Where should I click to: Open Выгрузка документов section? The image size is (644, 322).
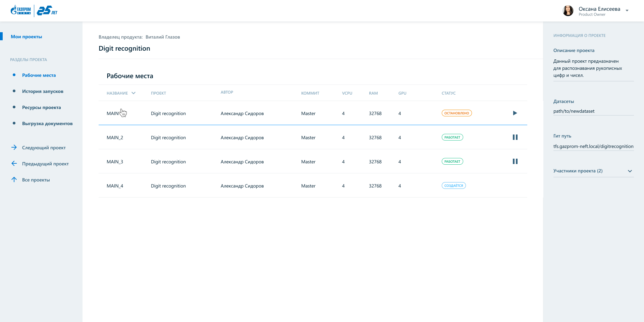(x=47, y=123)
